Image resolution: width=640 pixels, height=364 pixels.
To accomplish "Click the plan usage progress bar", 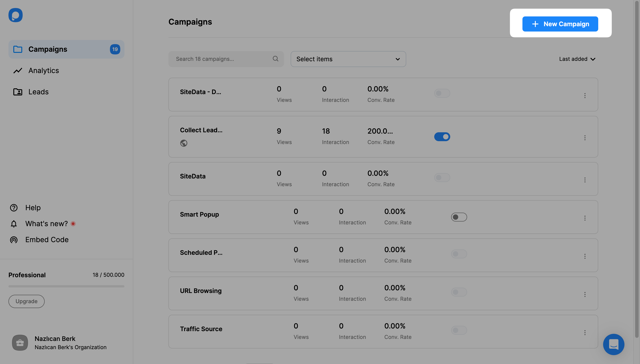I will pyautogui.click(x=66, y=286).
